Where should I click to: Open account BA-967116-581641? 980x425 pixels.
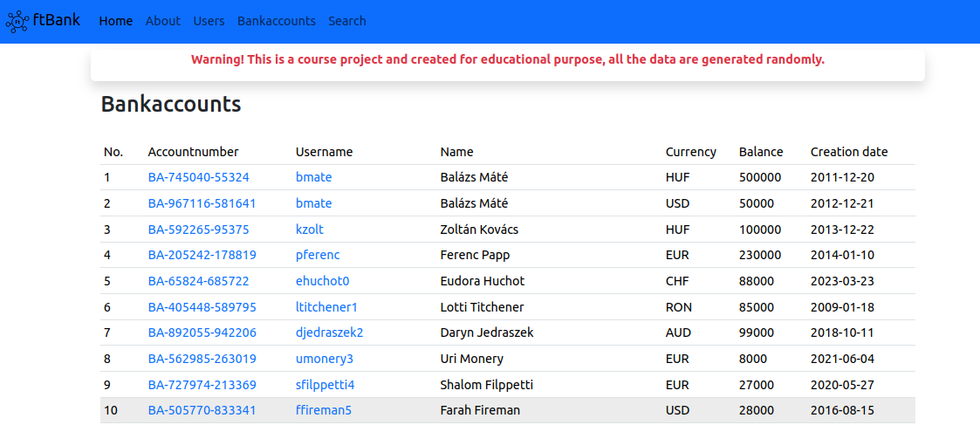coord(202,203)
